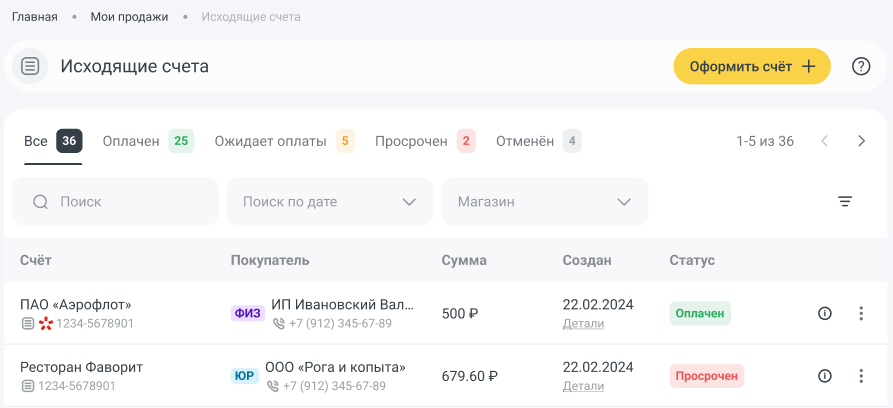Viewport: 893px width, 408px height.
Task: Go to Главная in the breadcrumb
Action: point(34,17)
